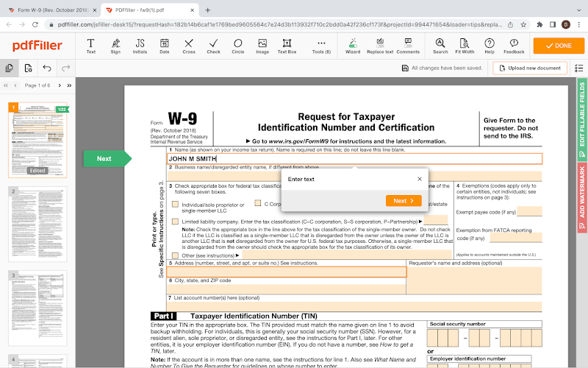
Task: Check Other (see instructions) checkbox
Action: pos(175,255)
